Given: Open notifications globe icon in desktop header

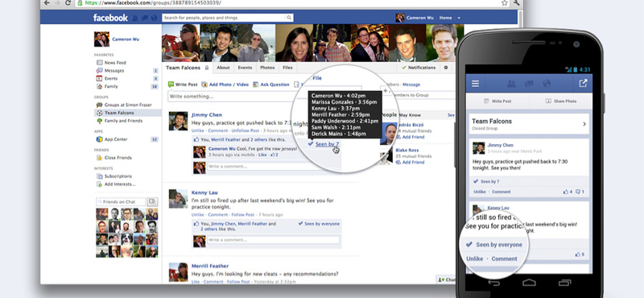Looking at the screenshot, I should [x=154, y=18].
